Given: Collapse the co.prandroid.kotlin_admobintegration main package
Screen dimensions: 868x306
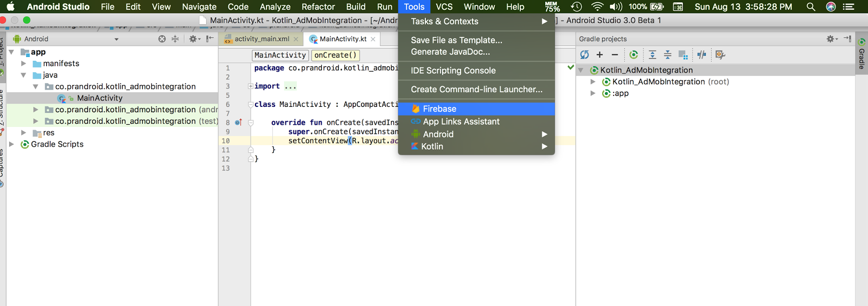Looking at the screenshot, I should pos(35,87).
